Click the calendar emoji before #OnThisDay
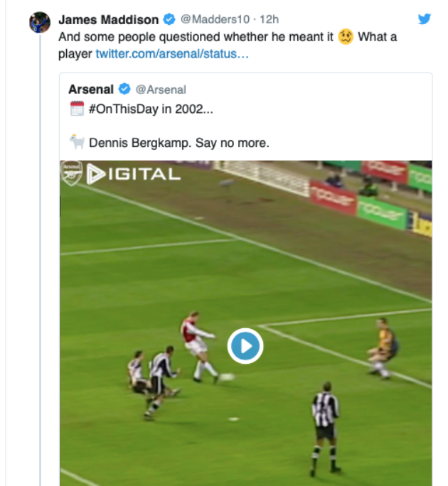Image resolution: width=448 pixels, height=486 pixels. tap(77, 112)
